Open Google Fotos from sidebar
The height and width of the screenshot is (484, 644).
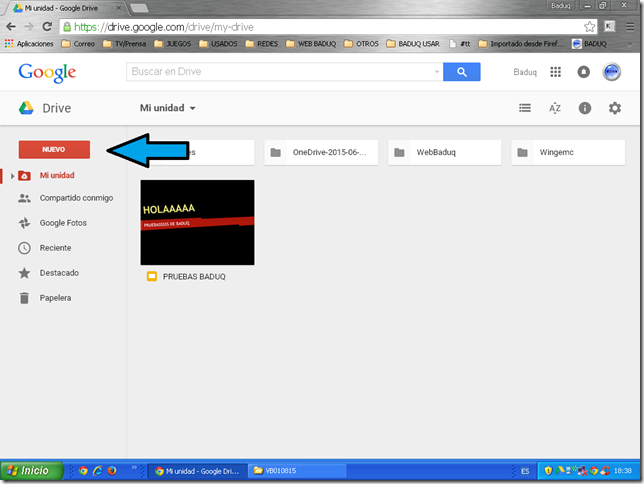[63, 223]
